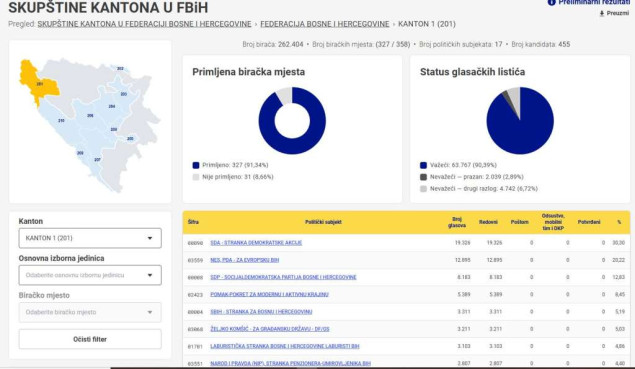Screen dimensions: 635x369
Task: Click light grey Nije primljeno legend swatch
Action: coord(196,177)
